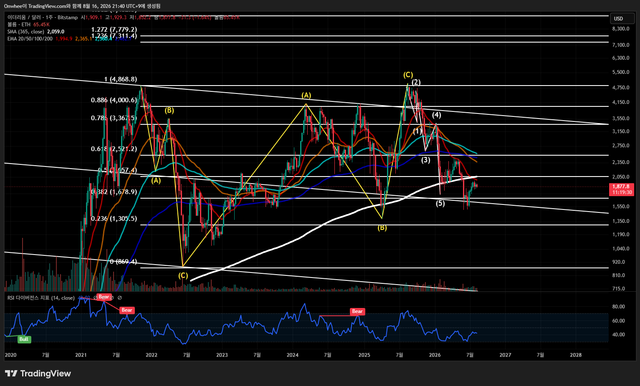Select the white wave label (3)

pos(425,160)
